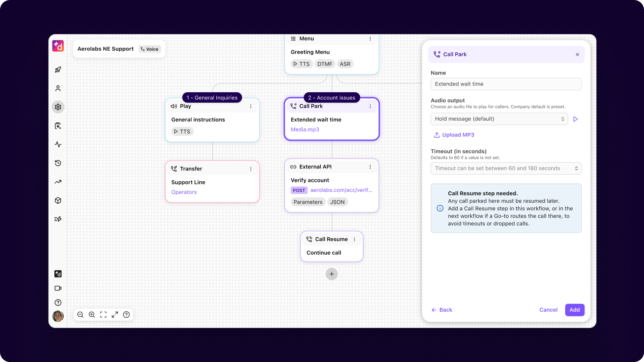Edit the Name field containing Extended wait time

(506, 84)
